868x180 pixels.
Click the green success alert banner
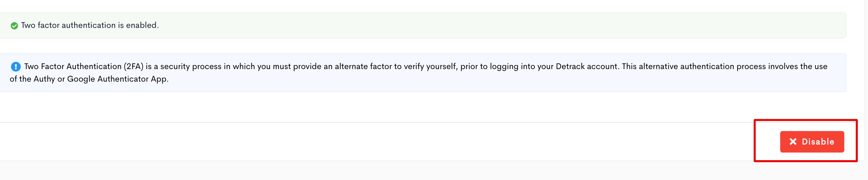click(423, 25)
